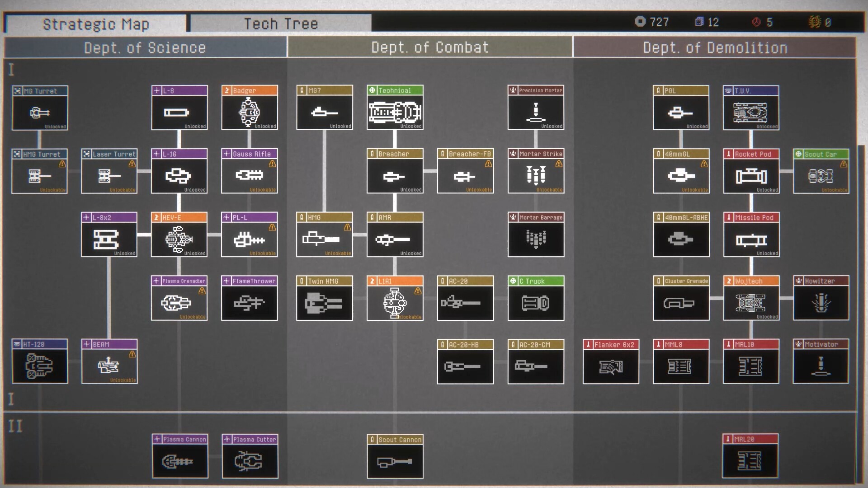Click the Scout Car unlockable node
This screenshot has width=868, height=488.
pos(821,171)
